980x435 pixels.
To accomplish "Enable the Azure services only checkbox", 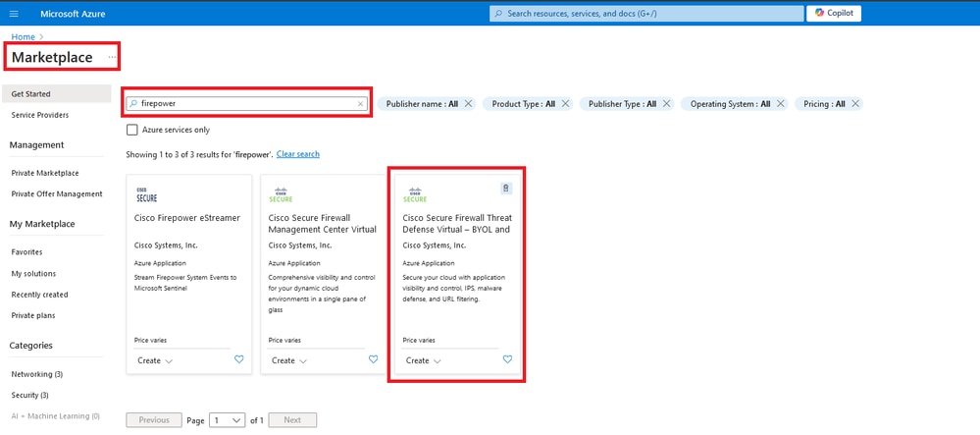I will 131,130.
